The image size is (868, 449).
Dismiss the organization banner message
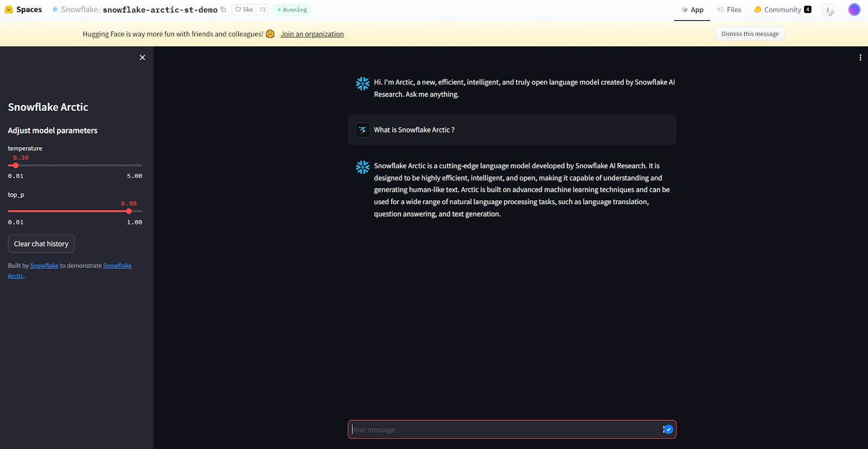[749, 34]
